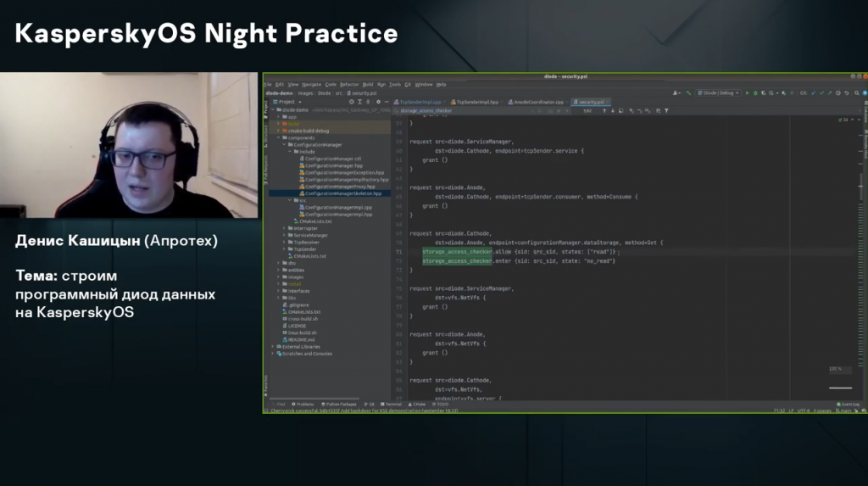Build project with the hammer icon
The width and height of the screenshot is (868, 486).
pyautogui.click(x=688, y=93)
